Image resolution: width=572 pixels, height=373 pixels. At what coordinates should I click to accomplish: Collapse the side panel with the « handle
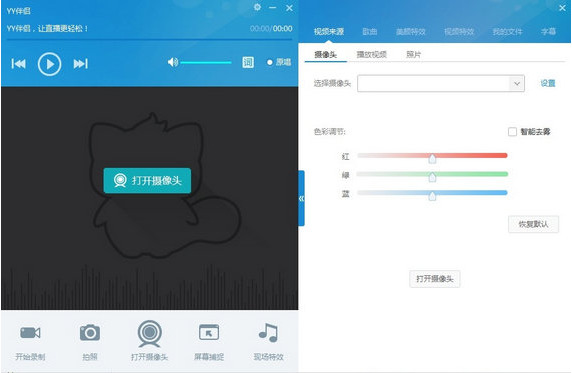(x=301, y=198)
